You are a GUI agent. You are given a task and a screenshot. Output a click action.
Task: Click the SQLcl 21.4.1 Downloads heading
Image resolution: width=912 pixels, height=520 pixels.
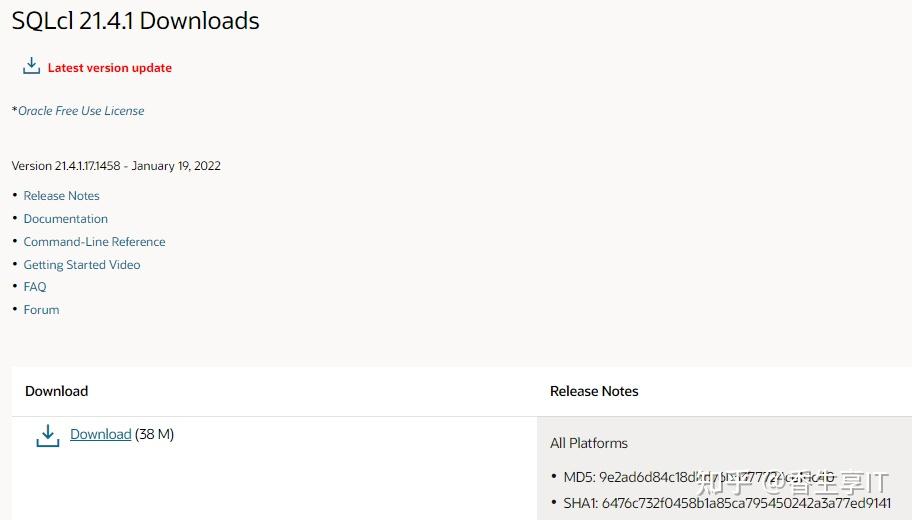[x=136, y=21]
